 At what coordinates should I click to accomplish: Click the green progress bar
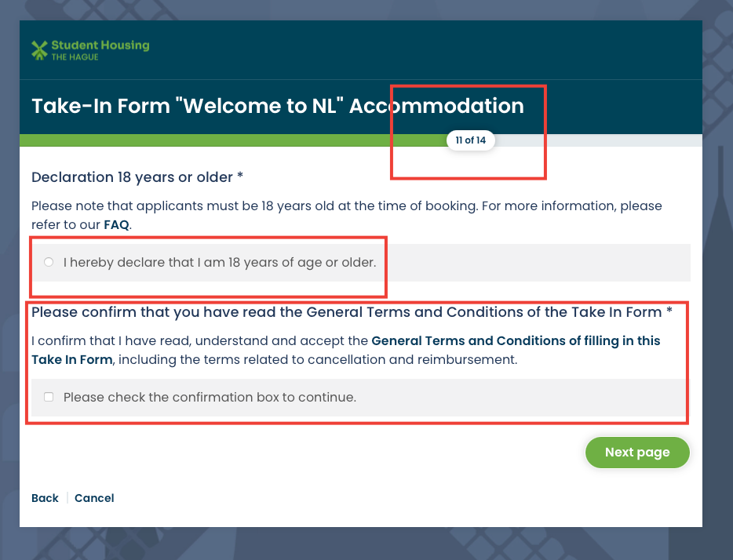(228, 140)
